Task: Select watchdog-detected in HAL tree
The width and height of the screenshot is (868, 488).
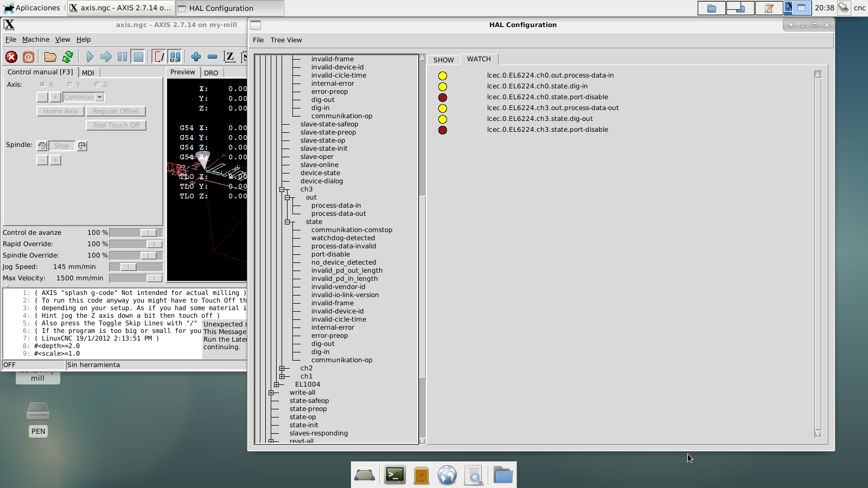Action: pyautogui.click(x=343, y=238)
